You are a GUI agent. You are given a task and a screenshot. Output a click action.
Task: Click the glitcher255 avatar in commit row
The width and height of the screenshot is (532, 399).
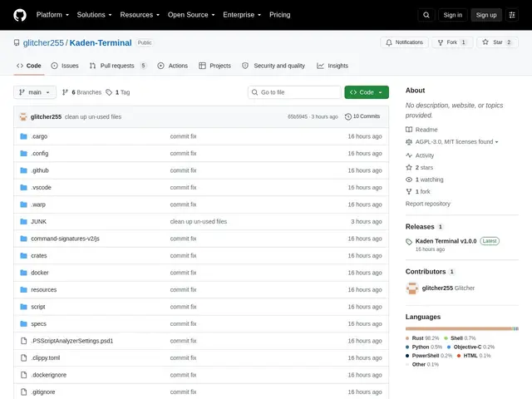(x=23, y=116)
